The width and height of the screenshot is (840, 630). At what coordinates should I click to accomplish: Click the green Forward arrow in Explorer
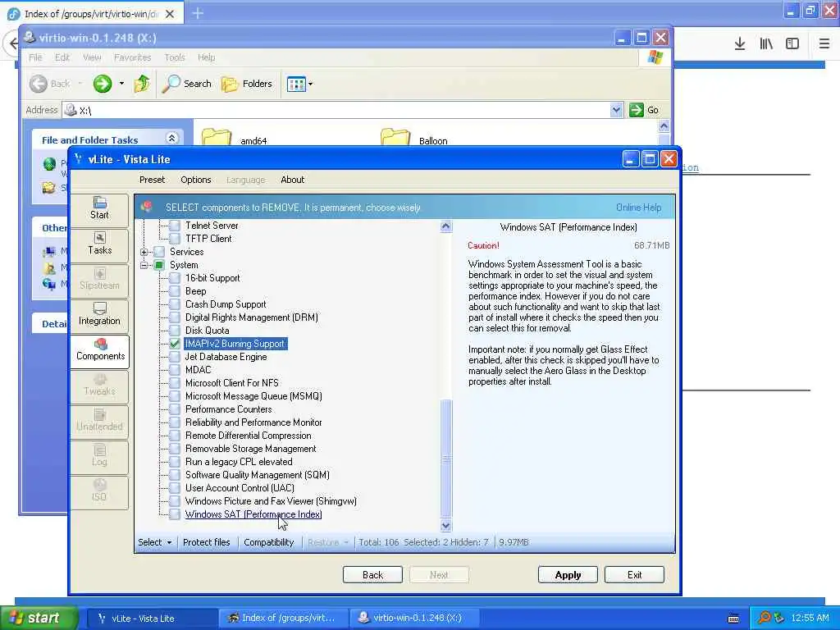[x=103, y=84]
